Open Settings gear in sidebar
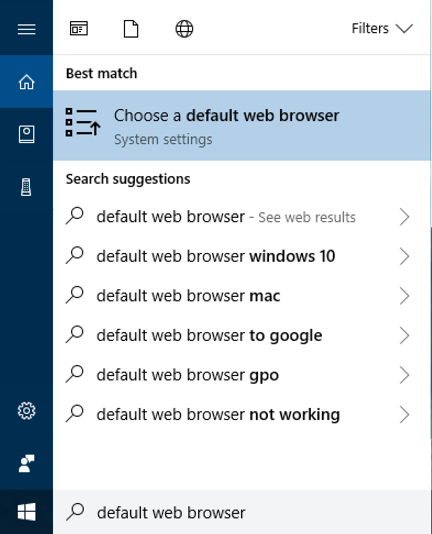 pyautogui.click(x=27, y=411)
